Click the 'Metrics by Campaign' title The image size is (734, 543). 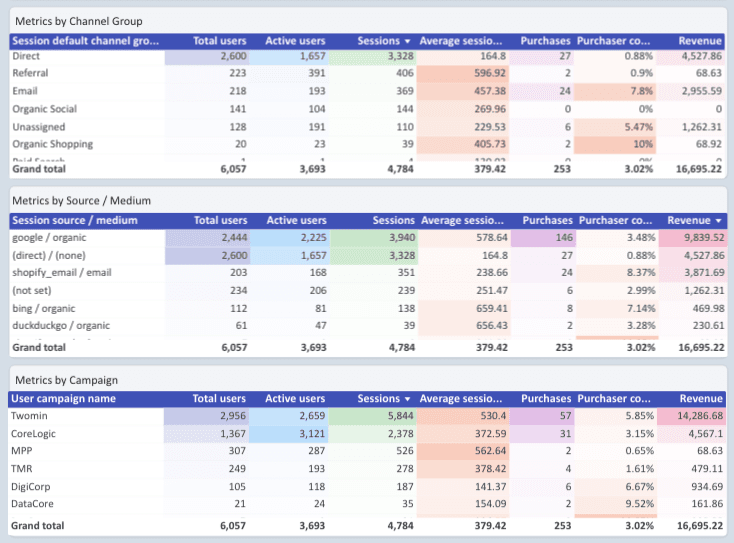(66, 380)
